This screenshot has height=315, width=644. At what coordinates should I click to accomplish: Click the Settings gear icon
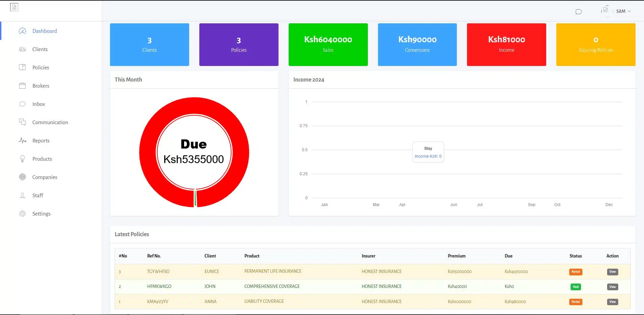(22, 213)
